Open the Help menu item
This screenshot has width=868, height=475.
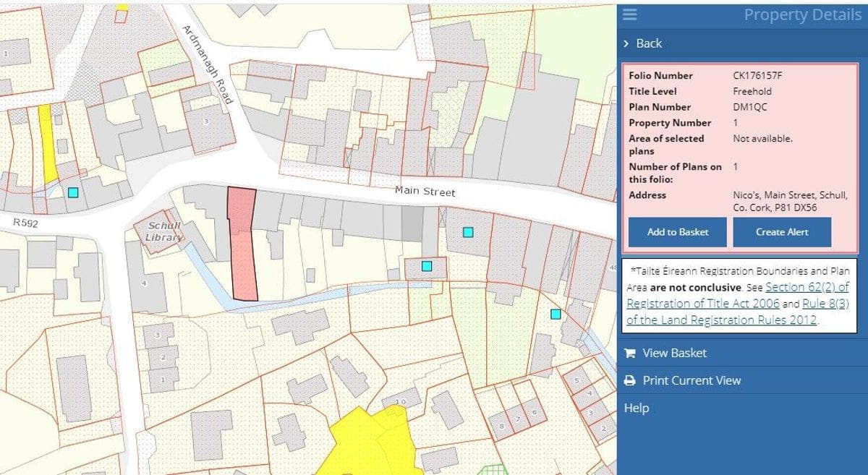coord(637,408)
